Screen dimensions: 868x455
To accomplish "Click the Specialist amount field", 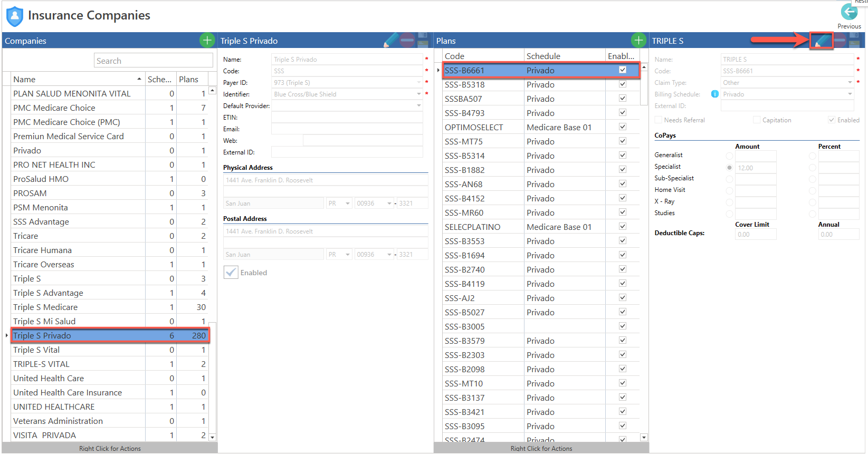I will (756, 168).
